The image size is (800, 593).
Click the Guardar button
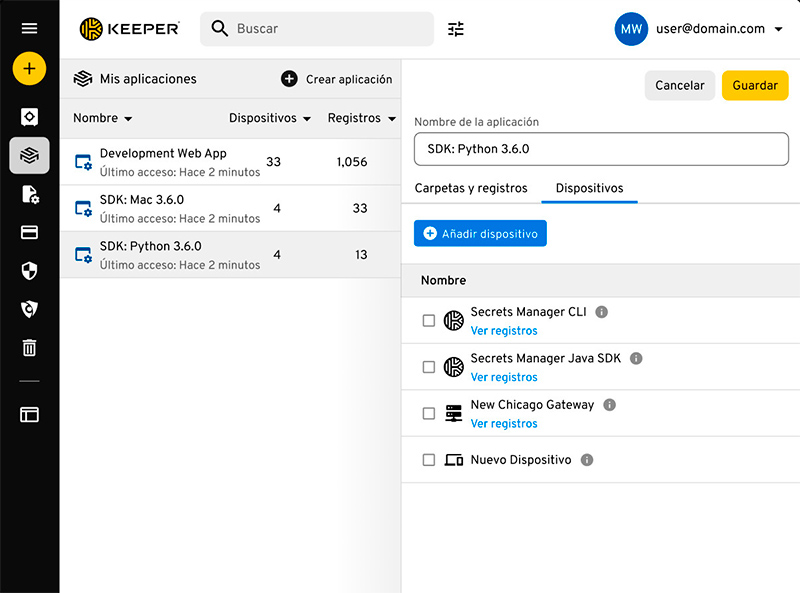click(x=754, y=86)
